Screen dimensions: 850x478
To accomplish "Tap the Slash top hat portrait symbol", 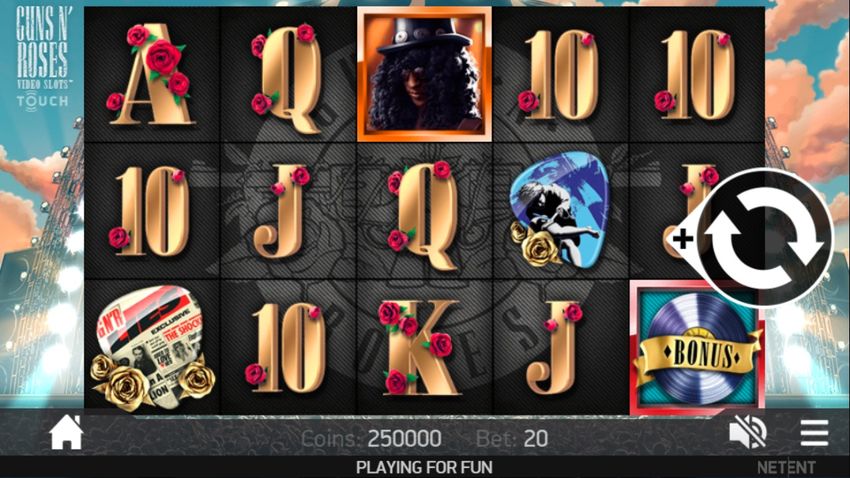I will tap(424, 74).
